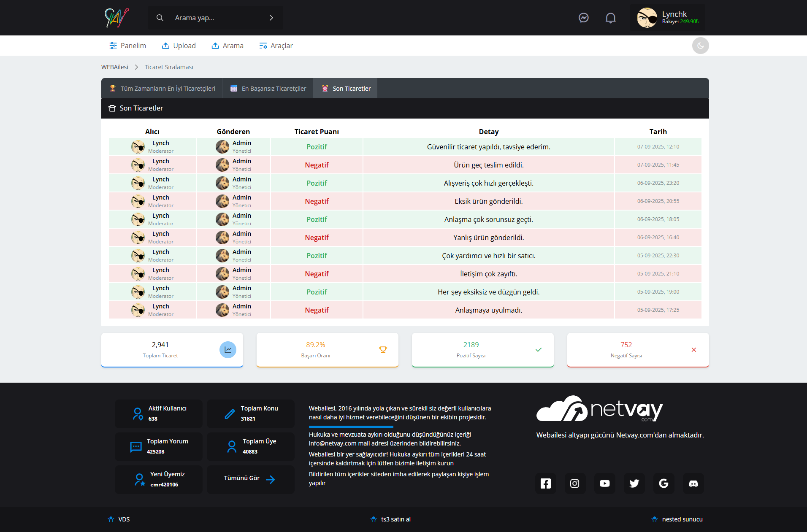807x532 pixels.
Task: Open new member emr420106 profile
Action: 164,484
